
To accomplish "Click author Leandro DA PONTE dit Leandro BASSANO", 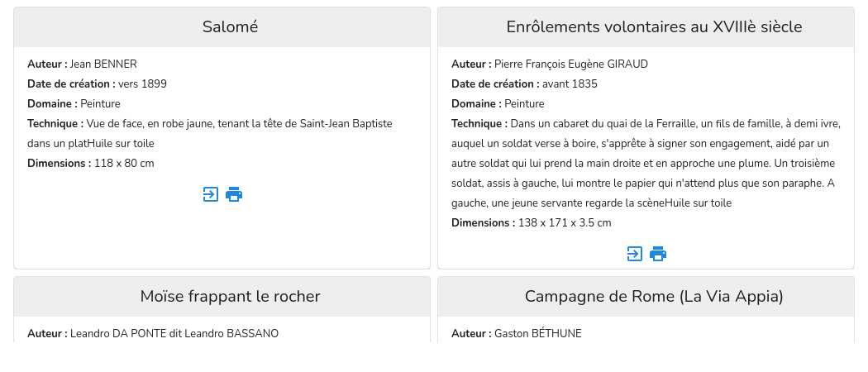I will (x=174, y=334).
